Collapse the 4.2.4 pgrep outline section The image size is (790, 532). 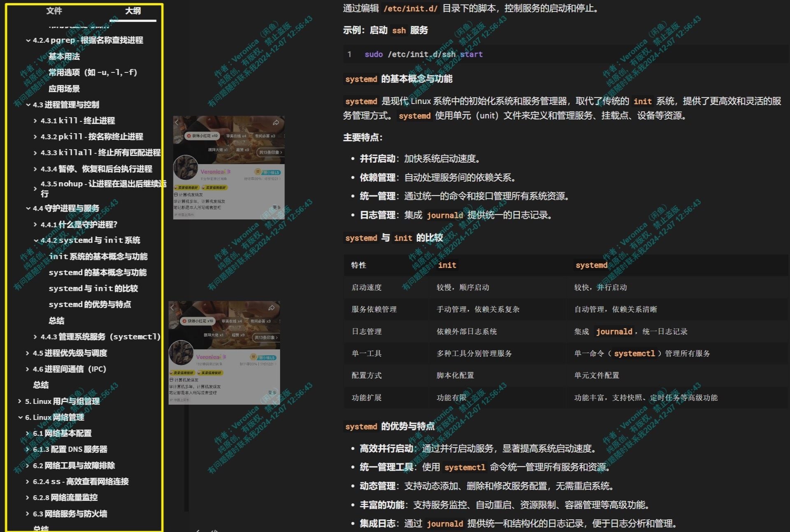pos(28,40)
